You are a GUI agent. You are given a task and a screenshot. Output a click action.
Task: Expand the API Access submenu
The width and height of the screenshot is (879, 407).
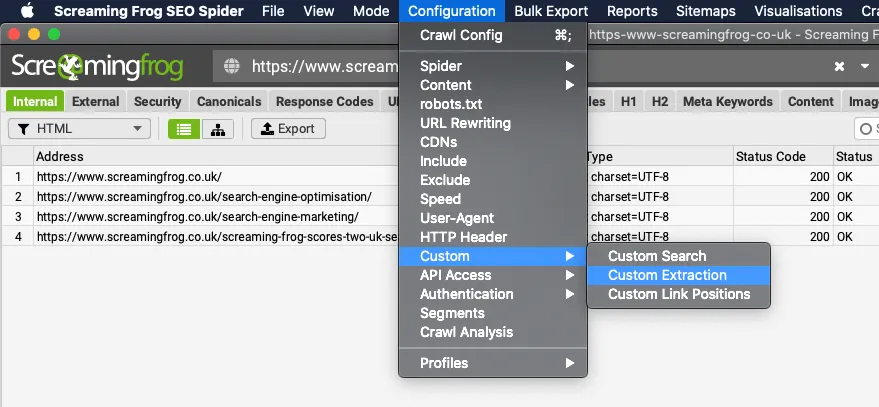(492, 275)
